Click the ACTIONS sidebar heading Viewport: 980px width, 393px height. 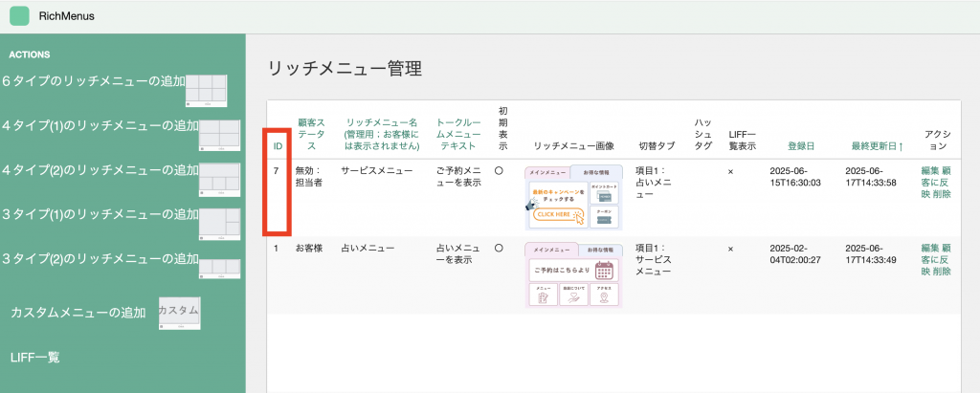point(30,55)
